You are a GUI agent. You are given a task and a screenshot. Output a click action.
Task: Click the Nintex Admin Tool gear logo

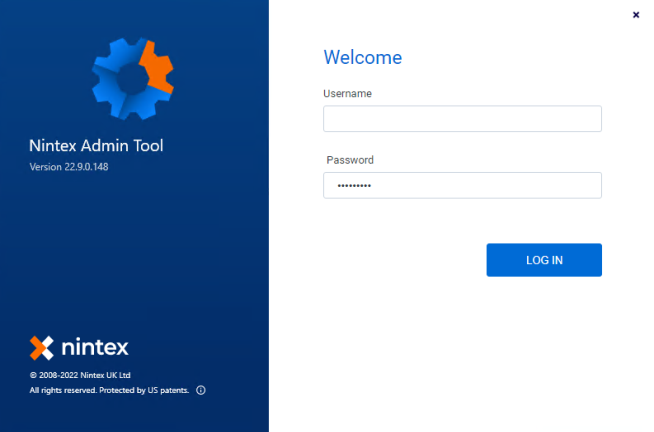(x=133, y=79)
